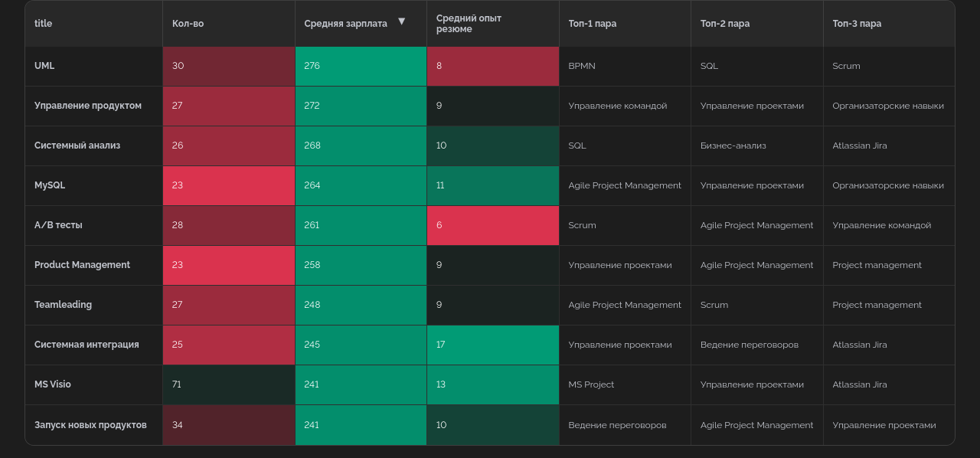Sort by the title column header
Screen dimensions: 980x458
(x=44, y=24)
